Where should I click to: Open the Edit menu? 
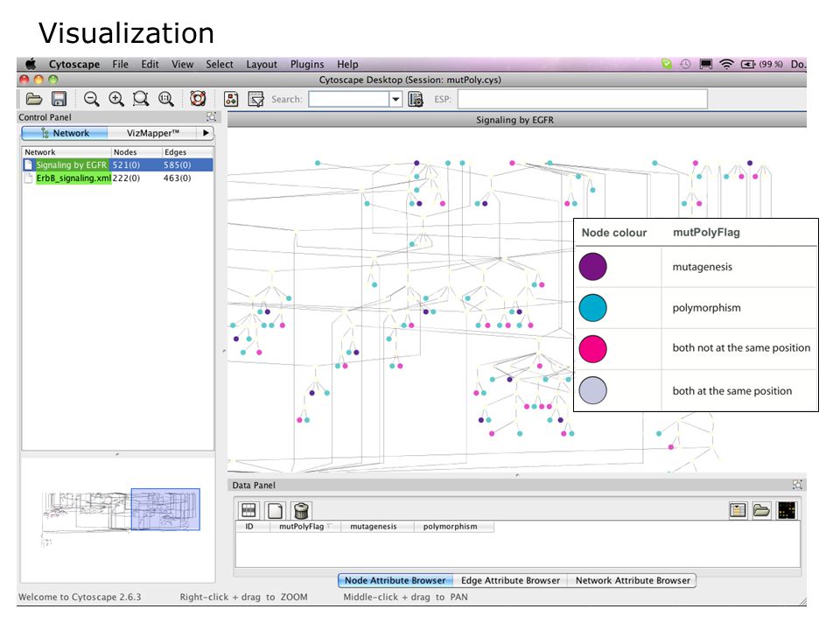pos(150,64)
